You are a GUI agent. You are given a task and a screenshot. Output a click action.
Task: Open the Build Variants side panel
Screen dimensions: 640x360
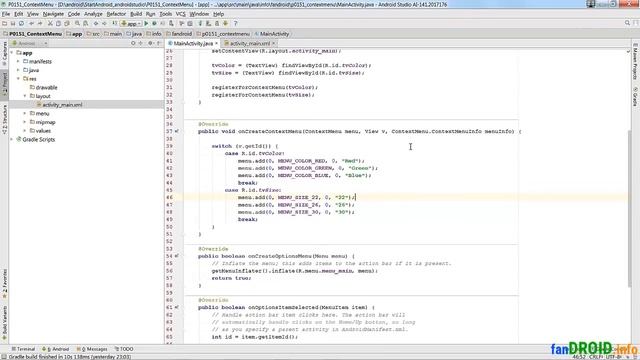(x=4, y=323)
